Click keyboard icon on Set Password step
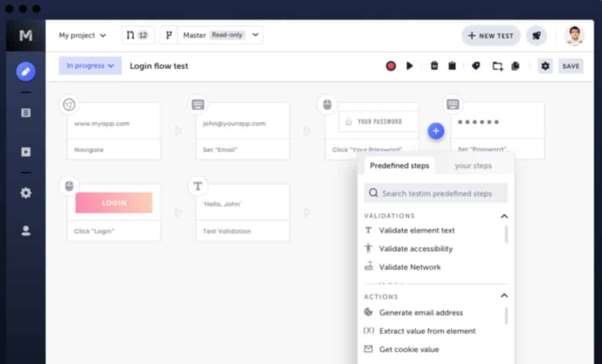This screenshot has height=364, width=602. (453, 105)
